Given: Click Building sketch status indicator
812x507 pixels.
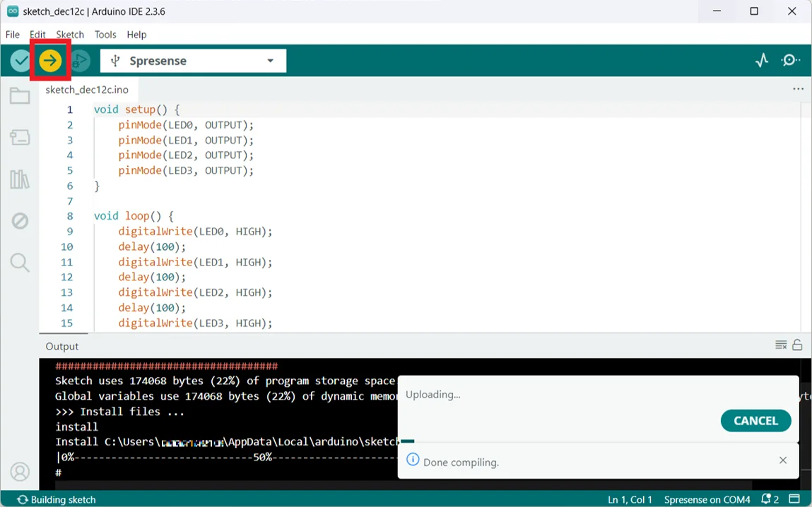Looking at the screenshot, I should click(57, 500).
